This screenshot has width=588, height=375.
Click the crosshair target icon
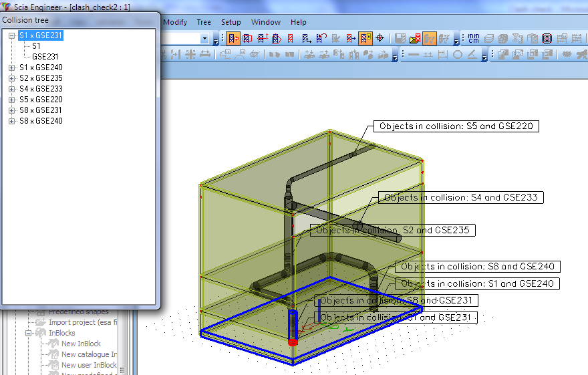(x=380, y=38)
